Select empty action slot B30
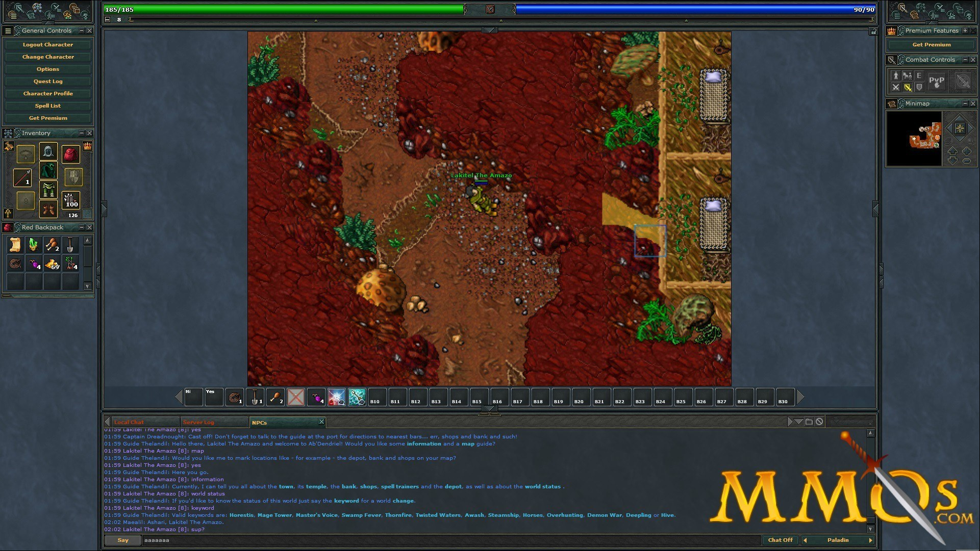 point(785,397)
